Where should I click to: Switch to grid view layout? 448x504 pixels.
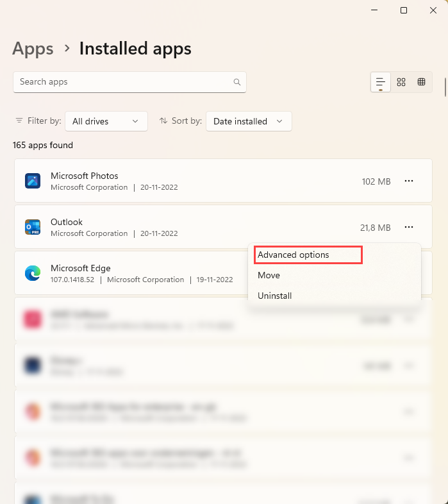401,82
